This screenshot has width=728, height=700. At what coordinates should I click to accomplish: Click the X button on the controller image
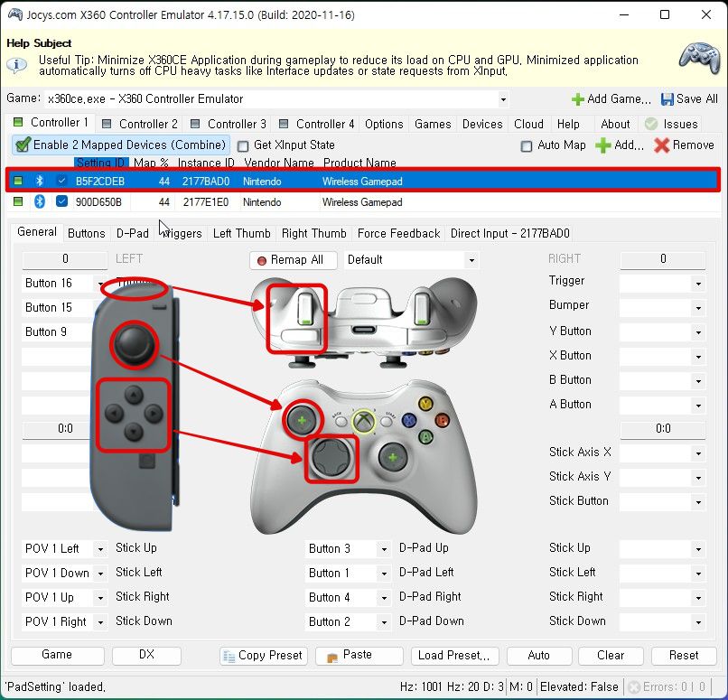pos(408,421)
